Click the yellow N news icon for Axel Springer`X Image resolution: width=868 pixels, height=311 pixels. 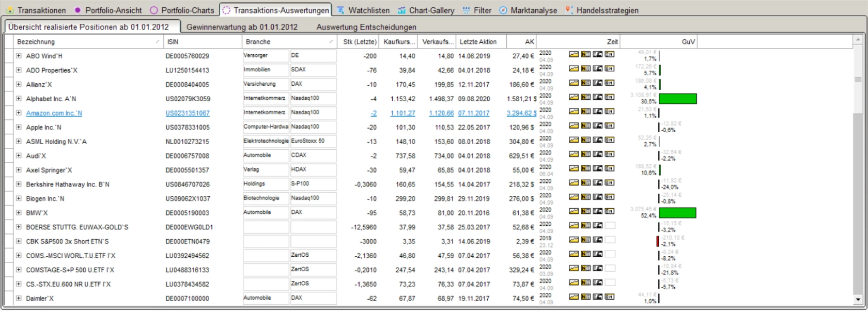click(586, 168)
